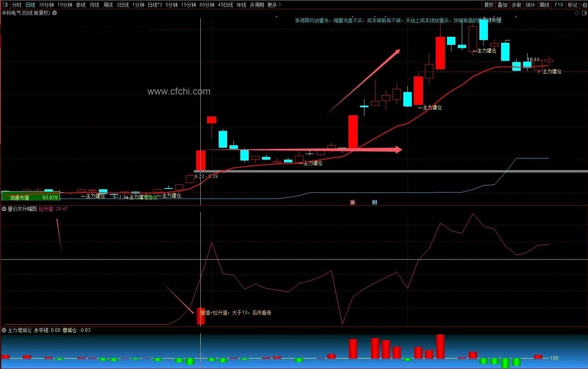The width and height of the screenshot is (588, 369).
Task: Expand the 中科电气 chart dropdown arrow
Action: click(x=54, y=13)
